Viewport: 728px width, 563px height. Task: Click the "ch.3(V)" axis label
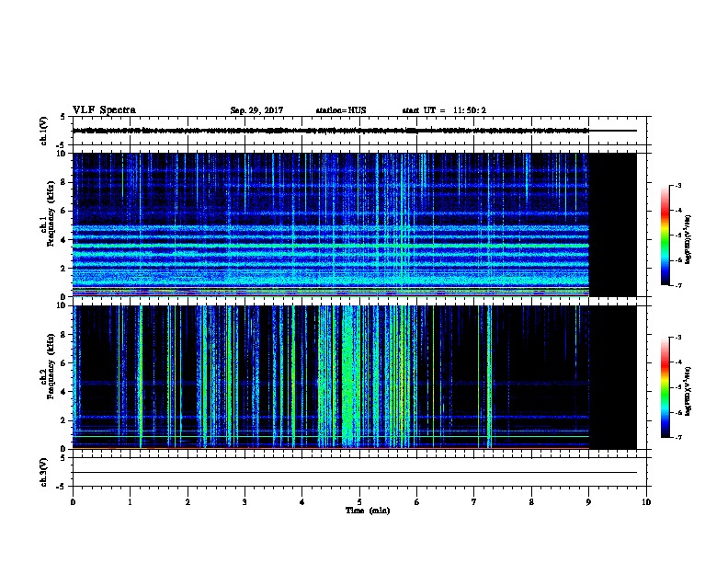pyautogui.click(x=43, y=473)
